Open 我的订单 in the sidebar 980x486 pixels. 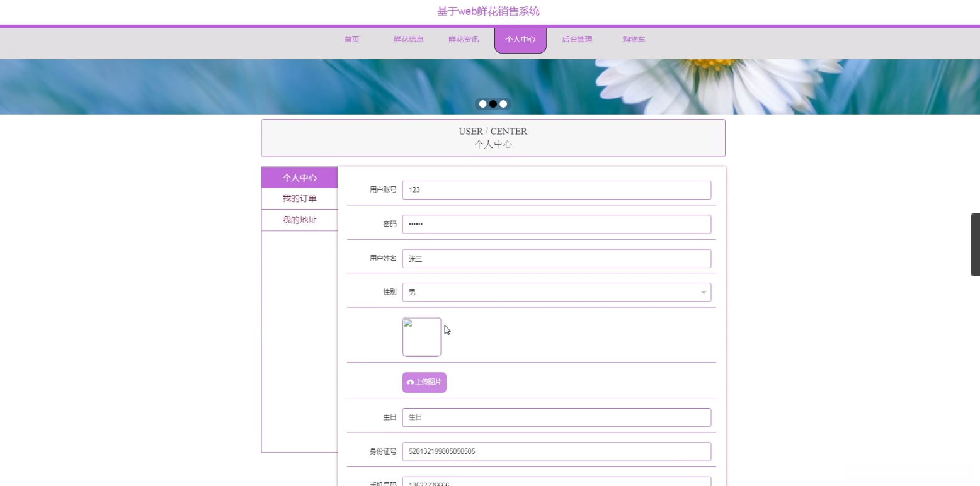pos(300,199)
